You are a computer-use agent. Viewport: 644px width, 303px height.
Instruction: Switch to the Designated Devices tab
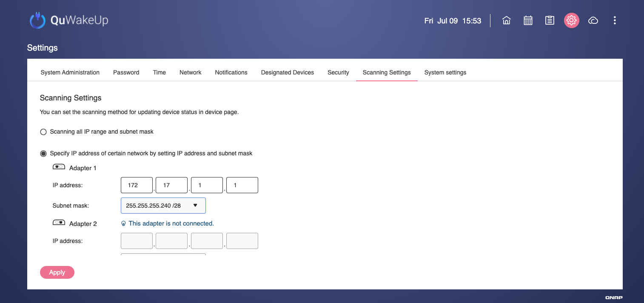tap(288, 72)
